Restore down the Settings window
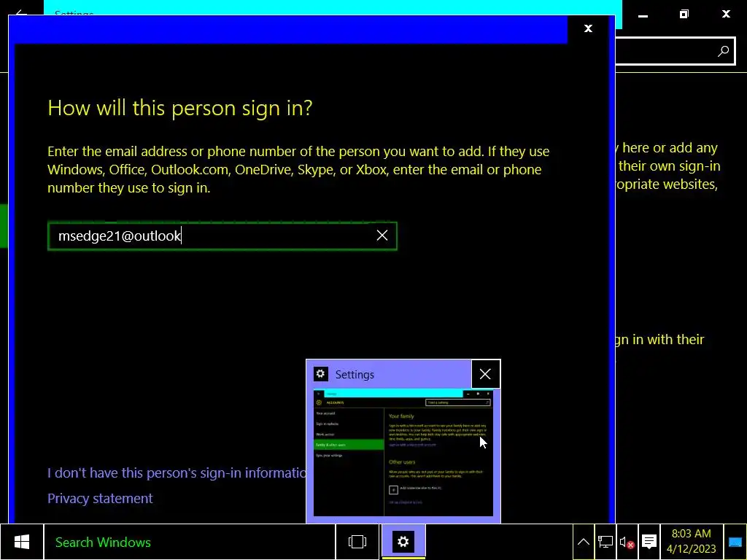This screenshot has width=747, height=560. (684, 15)
